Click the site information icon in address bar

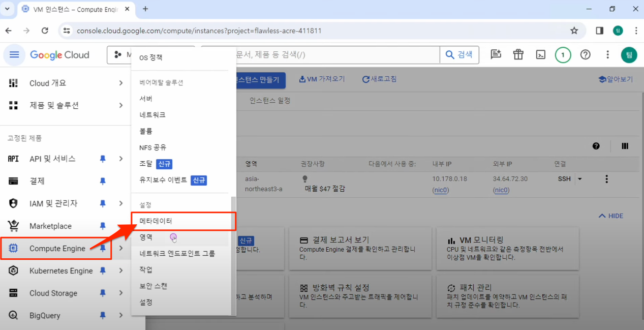[x=67, y=31]
